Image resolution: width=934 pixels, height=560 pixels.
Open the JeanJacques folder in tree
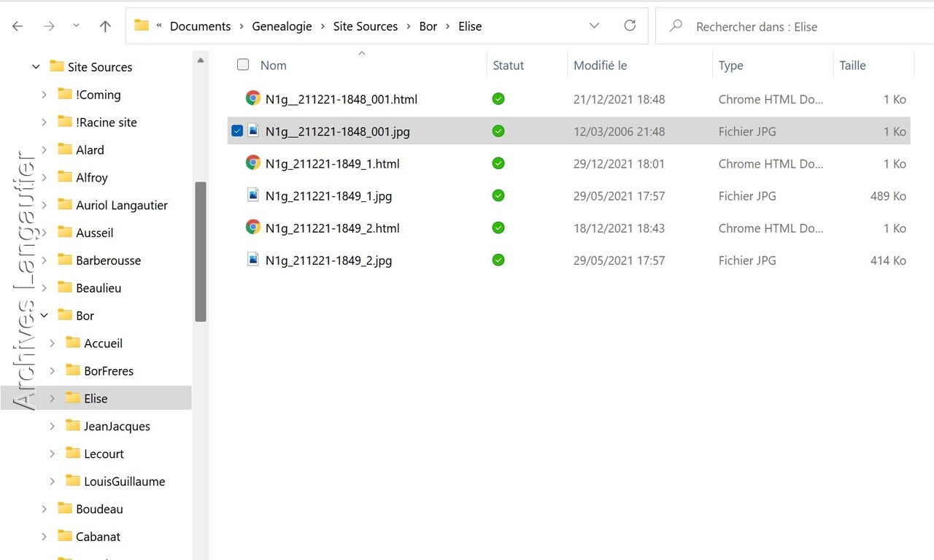click(x=117, y=427)
